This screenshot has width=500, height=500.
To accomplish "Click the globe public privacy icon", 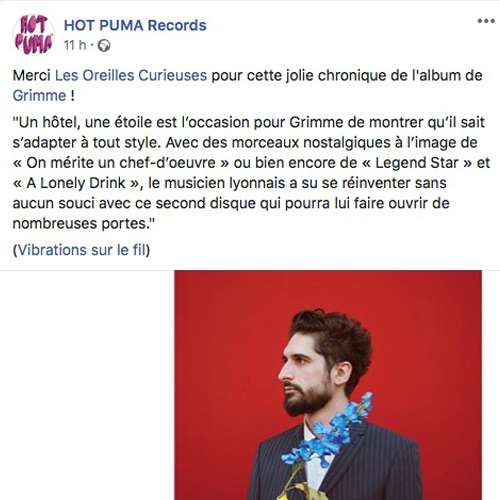I will (104, 45).
